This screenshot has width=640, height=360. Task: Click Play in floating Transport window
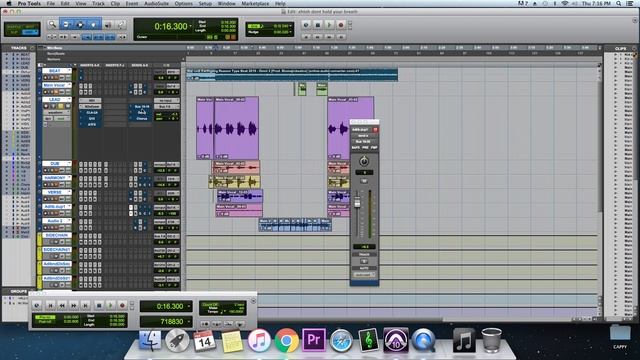click(110, 305)
